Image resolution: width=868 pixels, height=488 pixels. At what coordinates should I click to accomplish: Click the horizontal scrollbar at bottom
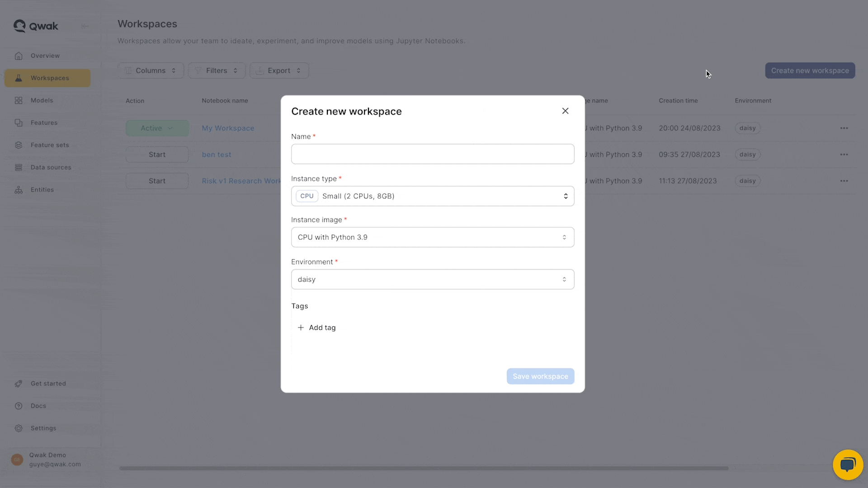point(424,468)
